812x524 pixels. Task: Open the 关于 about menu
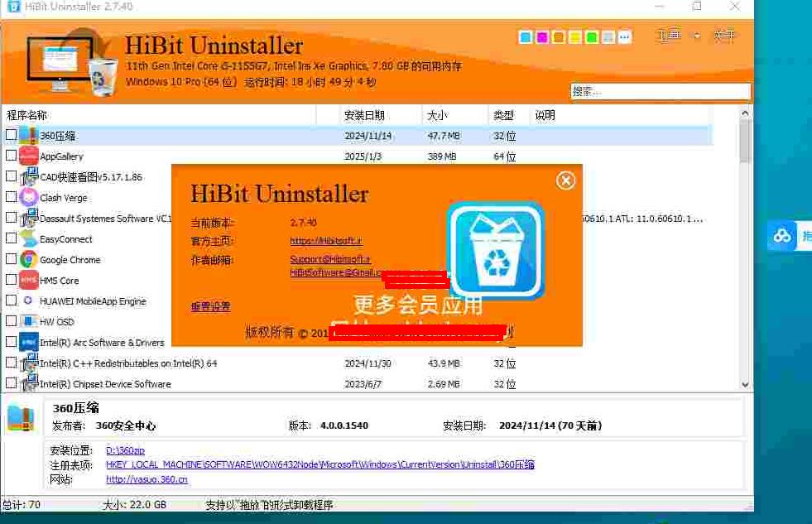click(724, 36)
